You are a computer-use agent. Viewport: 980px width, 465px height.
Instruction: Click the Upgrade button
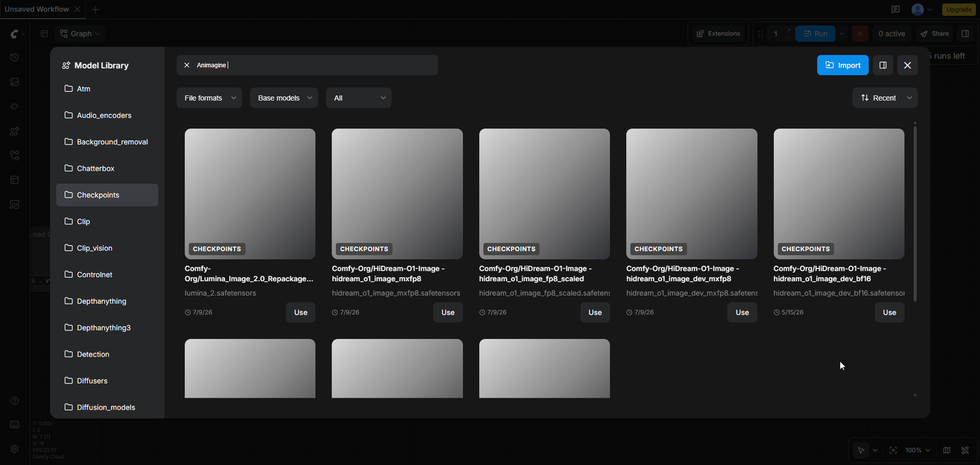tap(959, 9)
